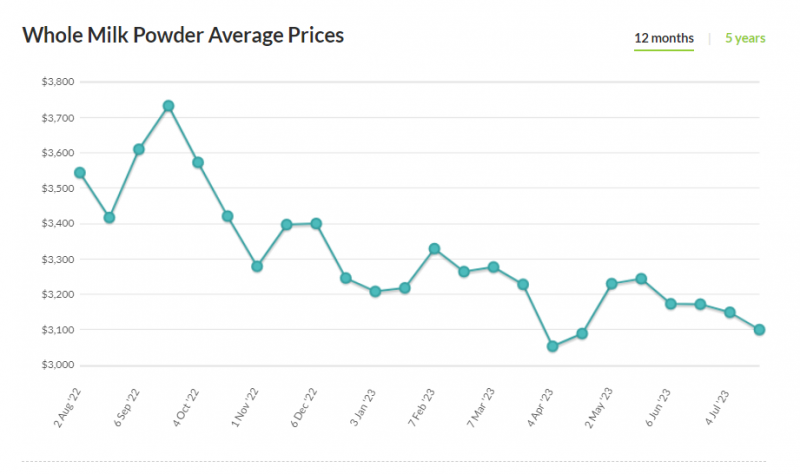Select the data point for 6 Jun '23
Image resolution: width=800 pixels, height=474 pixels.
point(671,304)
